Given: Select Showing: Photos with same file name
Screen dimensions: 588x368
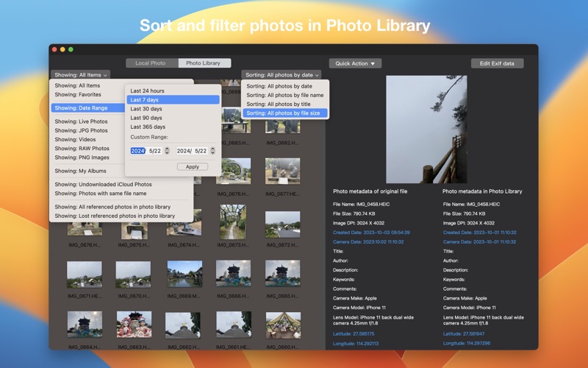Looking at the screenshot, I should coord(101,194).
